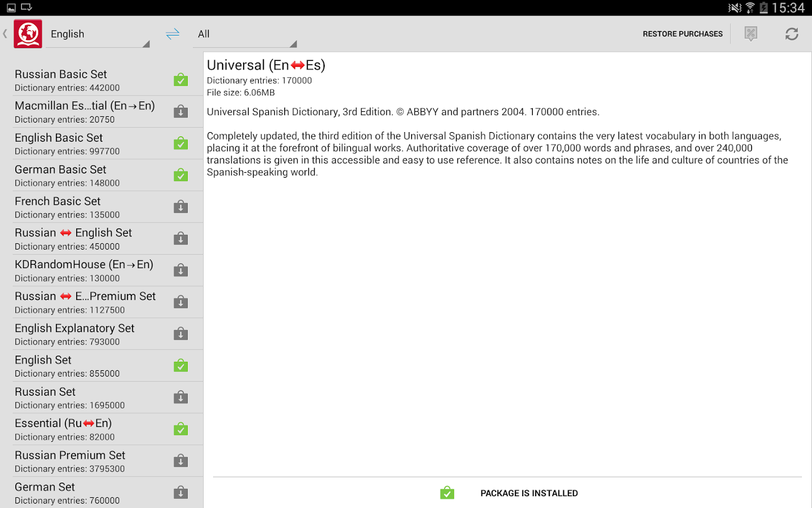This screenshot has width=812, height=508.
Task: Download the KDRandomHouse (En→En) dictionary
Action: coord(180,270)
